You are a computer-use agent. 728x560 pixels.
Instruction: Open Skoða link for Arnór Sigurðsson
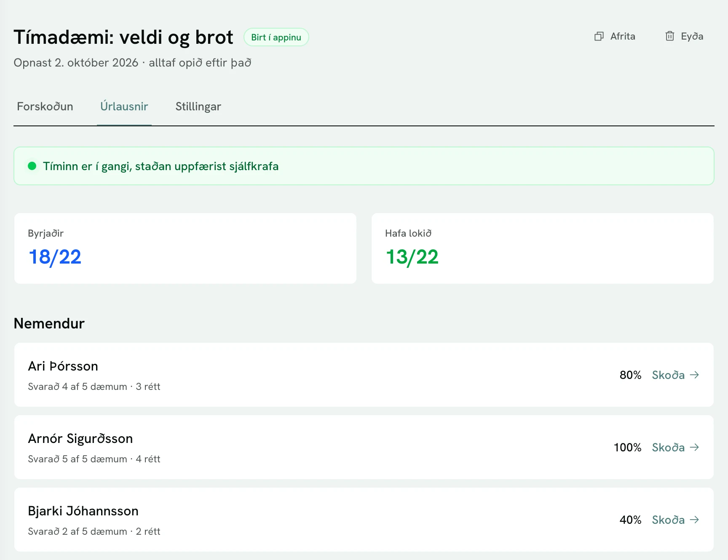pos(675,447)
